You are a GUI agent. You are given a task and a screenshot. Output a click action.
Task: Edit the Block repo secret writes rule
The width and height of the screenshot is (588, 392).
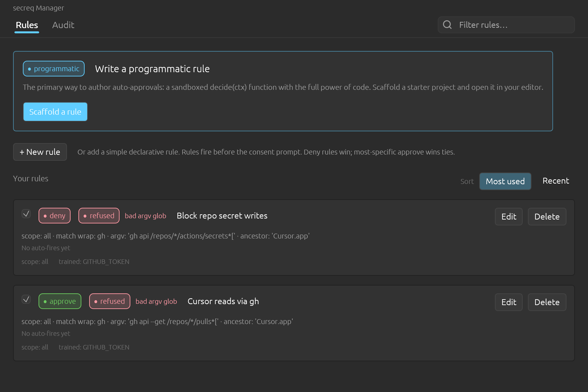[509, 217]
